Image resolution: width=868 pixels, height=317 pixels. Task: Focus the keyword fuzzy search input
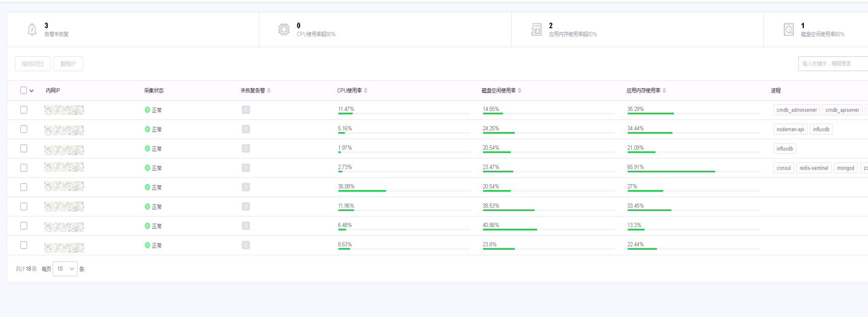coord(833,64)
